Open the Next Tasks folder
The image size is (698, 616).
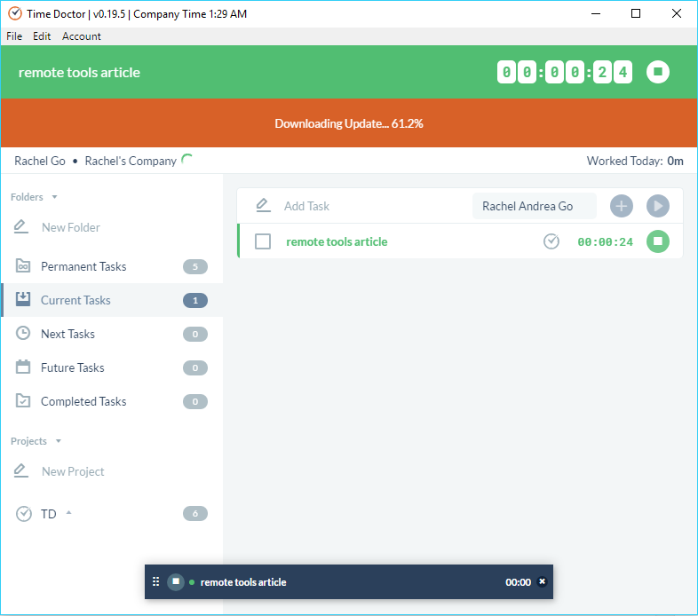coord(112,334)
